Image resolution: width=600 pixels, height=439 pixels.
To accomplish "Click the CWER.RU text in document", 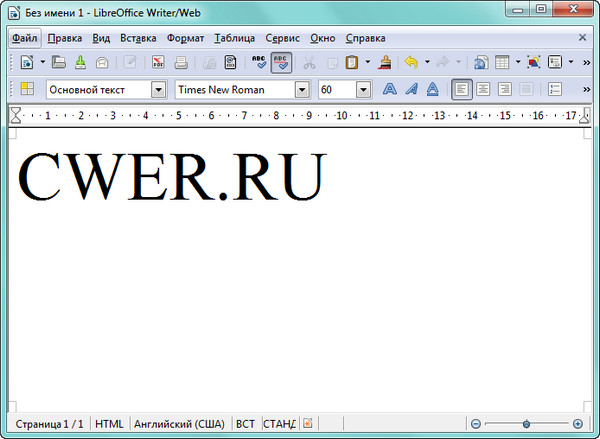I will coord(172,176).
